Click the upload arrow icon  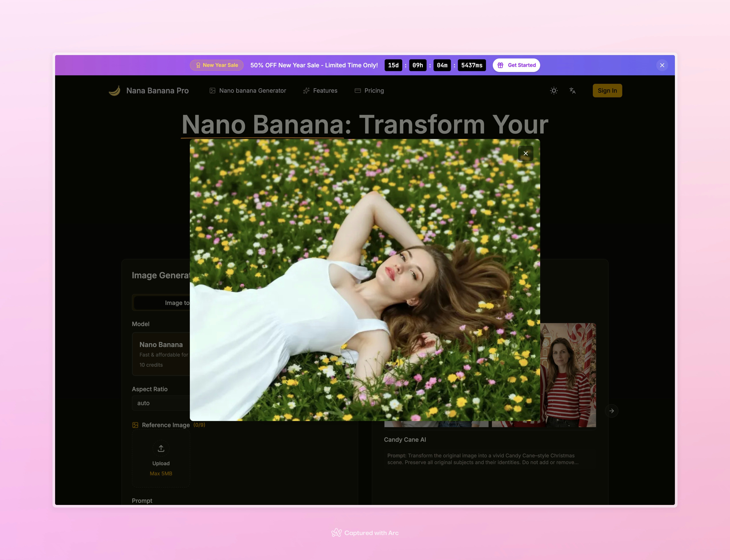click(x=161, y=448)
